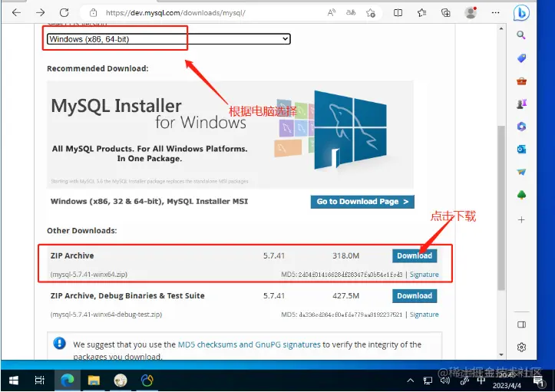This screenshot has height=392, width=555.
Task: View site information lock icon
Action: (x=93, y=13)
